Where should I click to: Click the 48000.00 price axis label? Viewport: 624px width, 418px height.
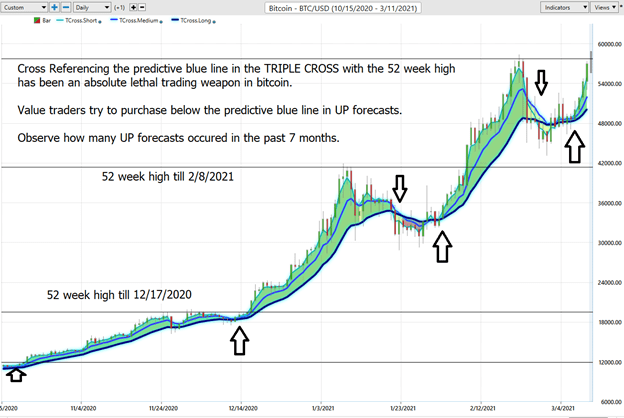(609, 124)
